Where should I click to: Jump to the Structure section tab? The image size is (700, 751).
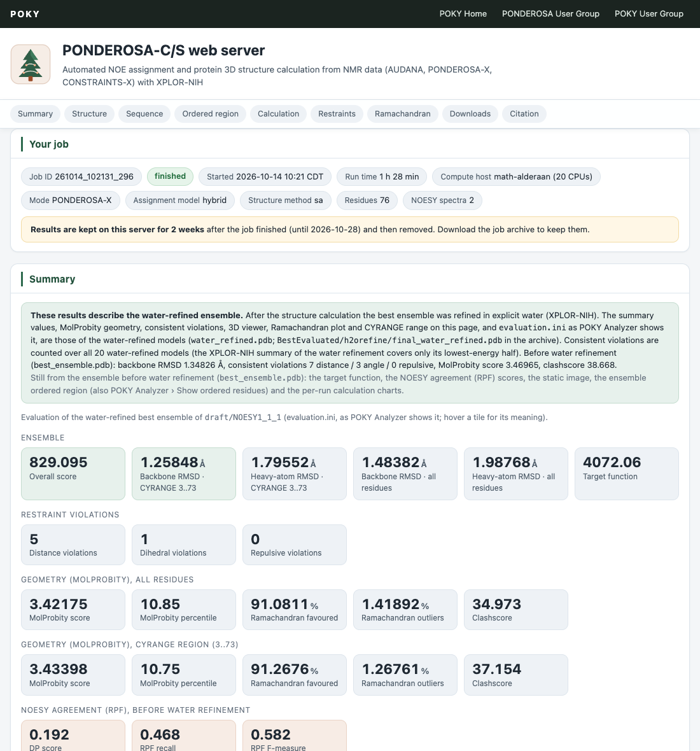[x=90, y=113]
